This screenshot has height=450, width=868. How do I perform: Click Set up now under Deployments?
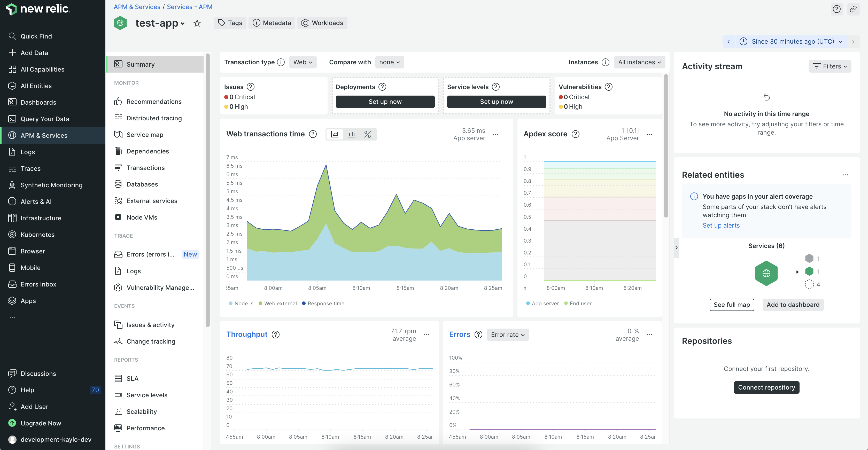pos(385,102)
